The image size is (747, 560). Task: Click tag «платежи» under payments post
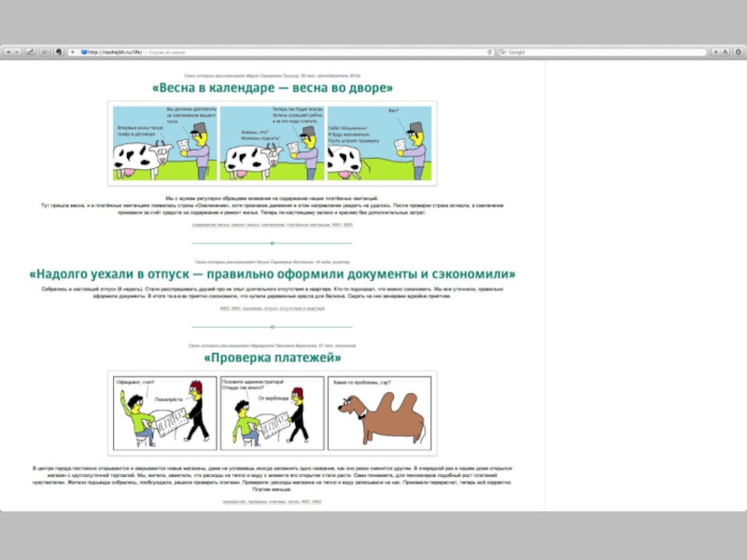(276, 501)
